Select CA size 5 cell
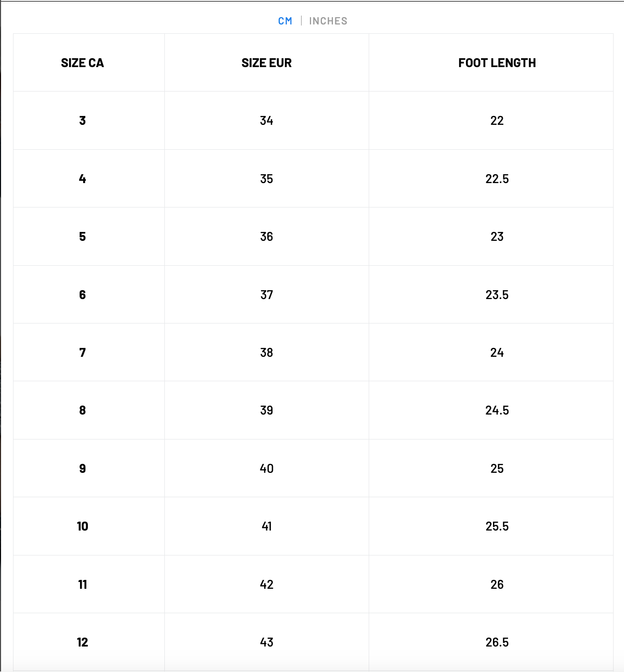624x672 pixels. pos(82,237)
